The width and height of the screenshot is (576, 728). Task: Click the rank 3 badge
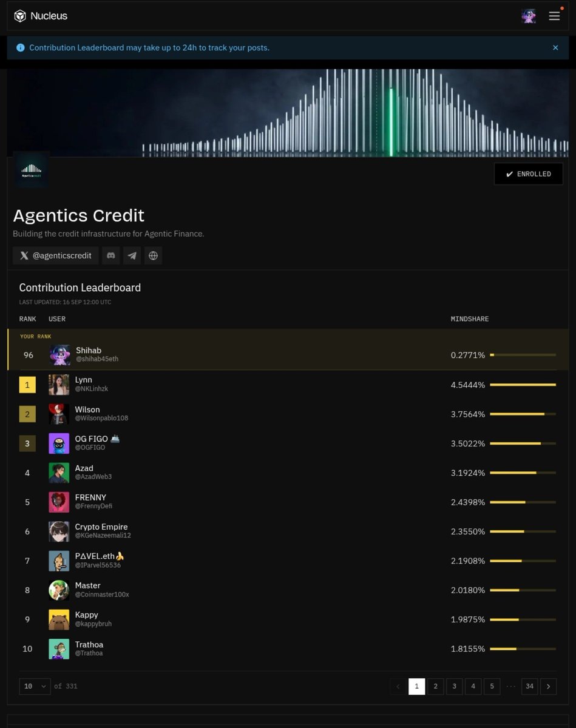tap(27, 443)
